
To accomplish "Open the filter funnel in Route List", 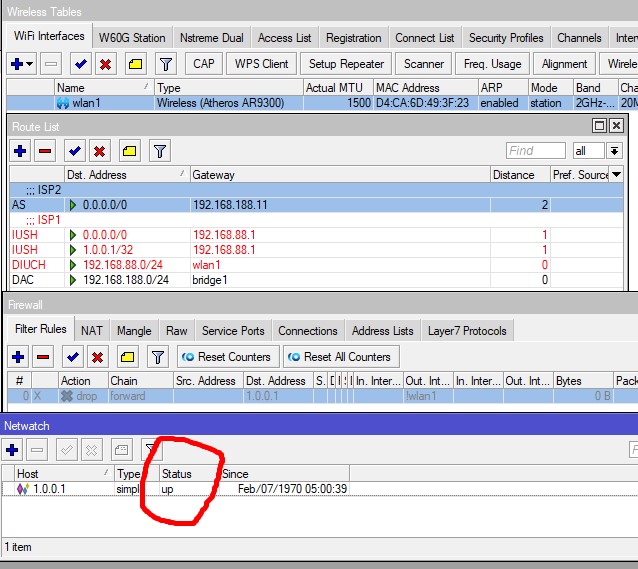I will (160, 151).
